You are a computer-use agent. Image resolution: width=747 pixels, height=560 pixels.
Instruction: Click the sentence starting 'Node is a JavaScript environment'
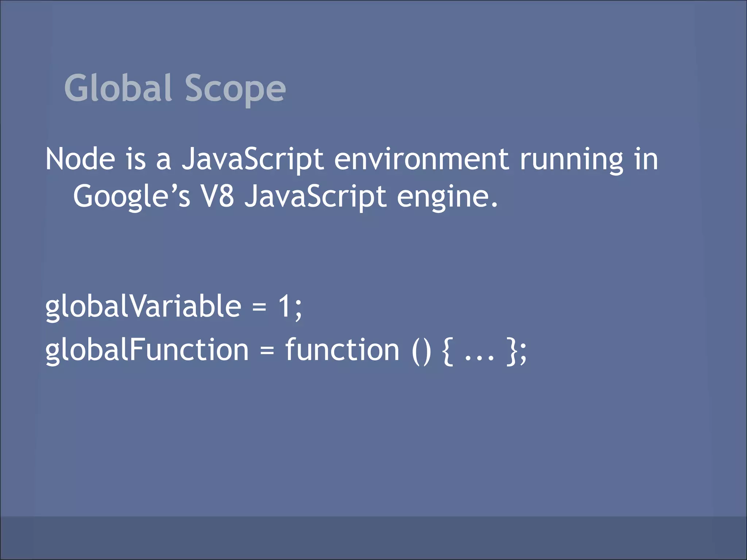(352, 178)
